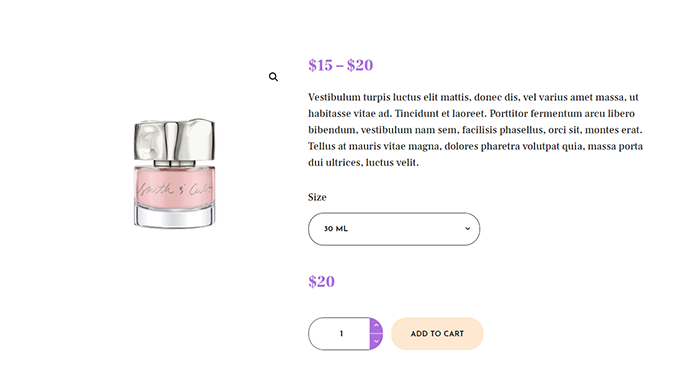Click the dui ultrices, luctus velit line
This screenshot has height=370, width=700.
(x=363, y=162)
